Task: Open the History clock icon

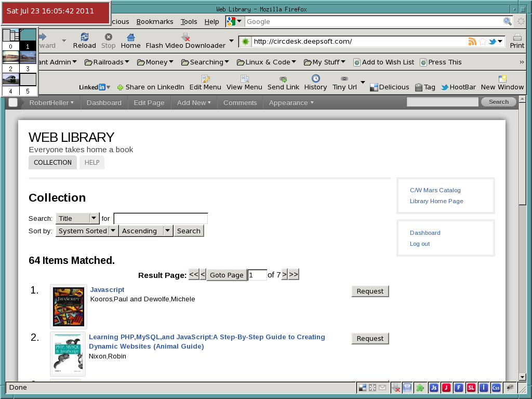Action: [x=315, y=79]
